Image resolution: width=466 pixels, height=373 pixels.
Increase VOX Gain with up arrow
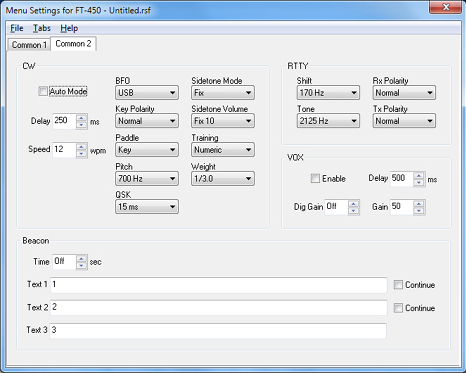(419, 204)
